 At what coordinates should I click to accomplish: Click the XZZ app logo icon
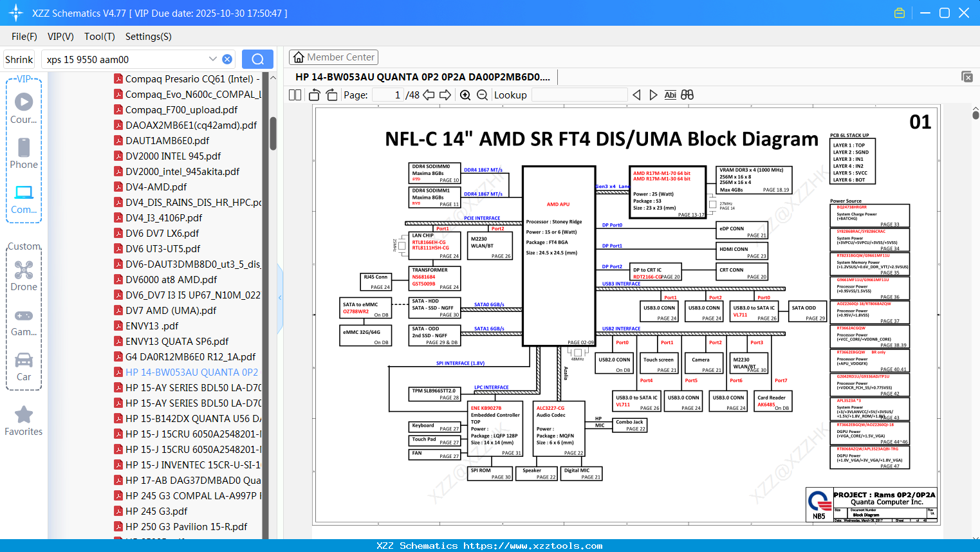[x=16, y=13]
